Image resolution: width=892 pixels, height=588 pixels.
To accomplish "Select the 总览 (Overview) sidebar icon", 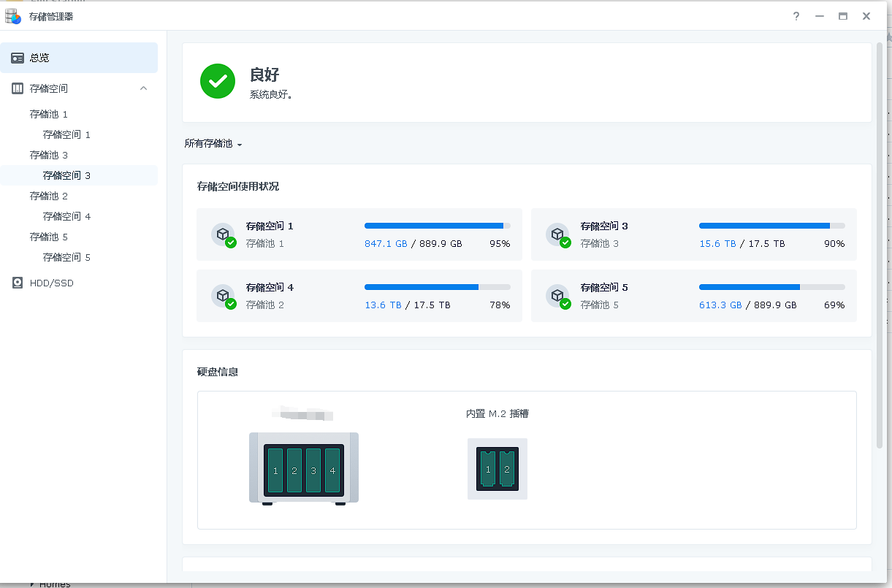I will pyautogui.click(x=18, y=57).
